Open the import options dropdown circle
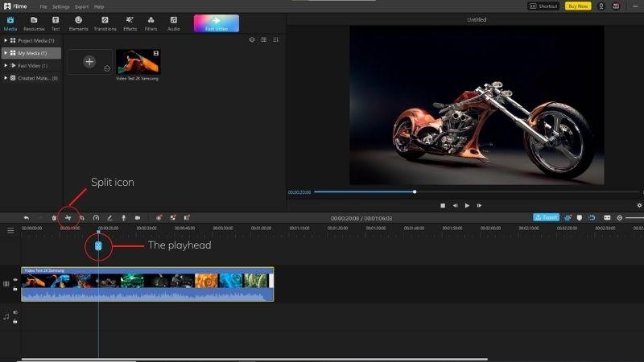 [107, 68]
